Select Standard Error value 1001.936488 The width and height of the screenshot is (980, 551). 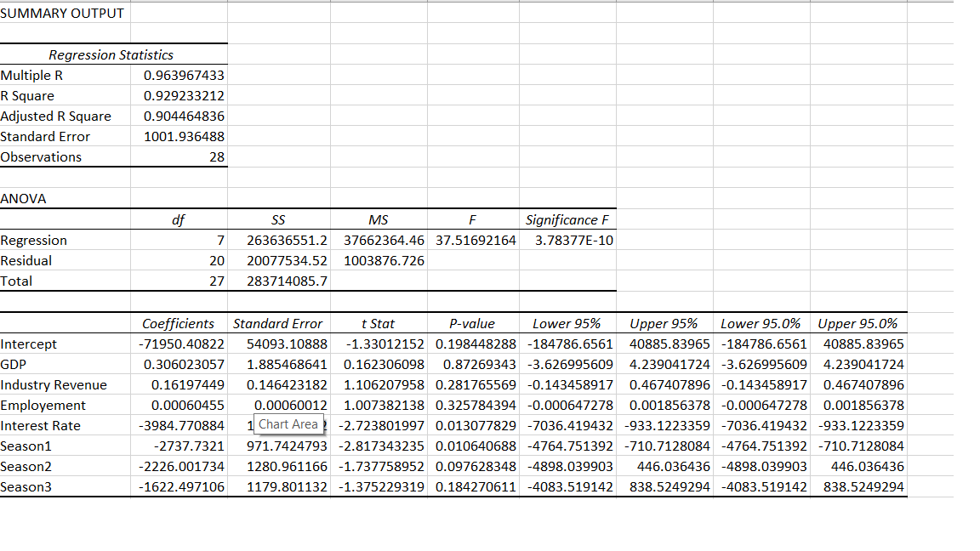(179, 136)
